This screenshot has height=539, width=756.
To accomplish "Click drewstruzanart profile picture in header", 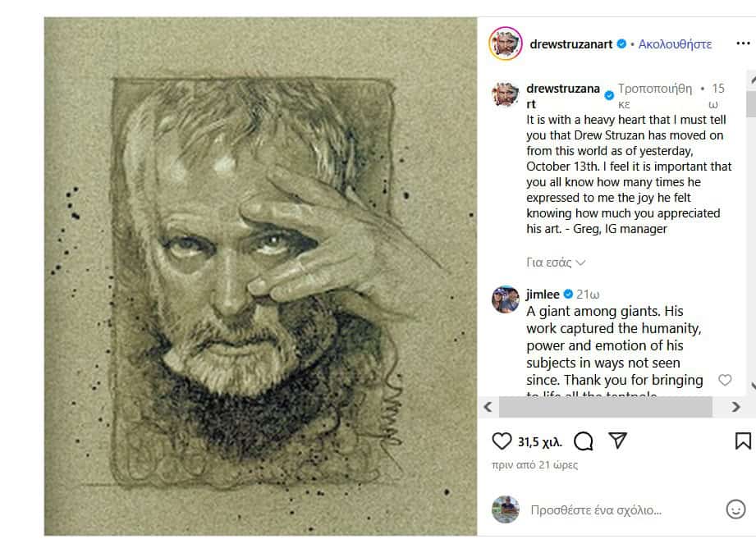I will coord(506,43).
